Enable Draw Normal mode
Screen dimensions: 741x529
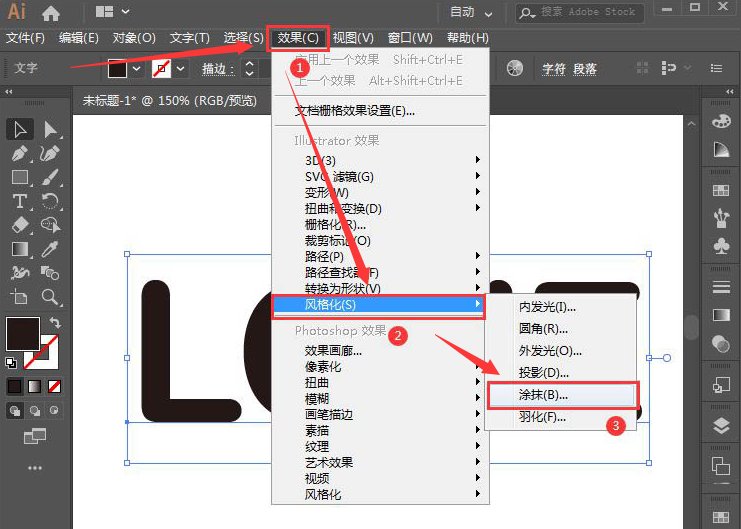(15, 410)
